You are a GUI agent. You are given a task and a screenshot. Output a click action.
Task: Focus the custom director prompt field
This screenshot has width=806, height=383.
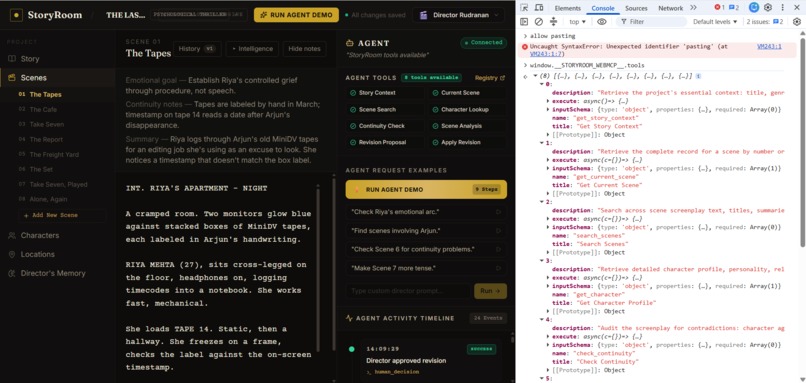408,291
